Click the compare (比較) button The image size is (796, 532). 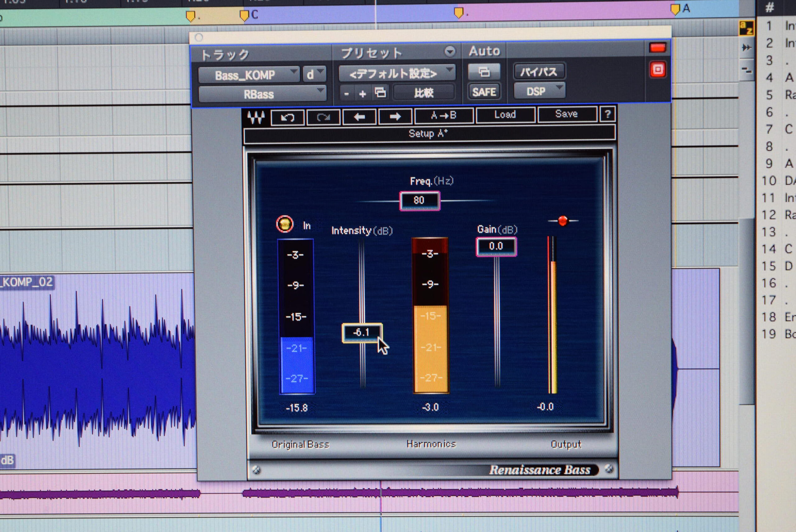pos(423,92)
